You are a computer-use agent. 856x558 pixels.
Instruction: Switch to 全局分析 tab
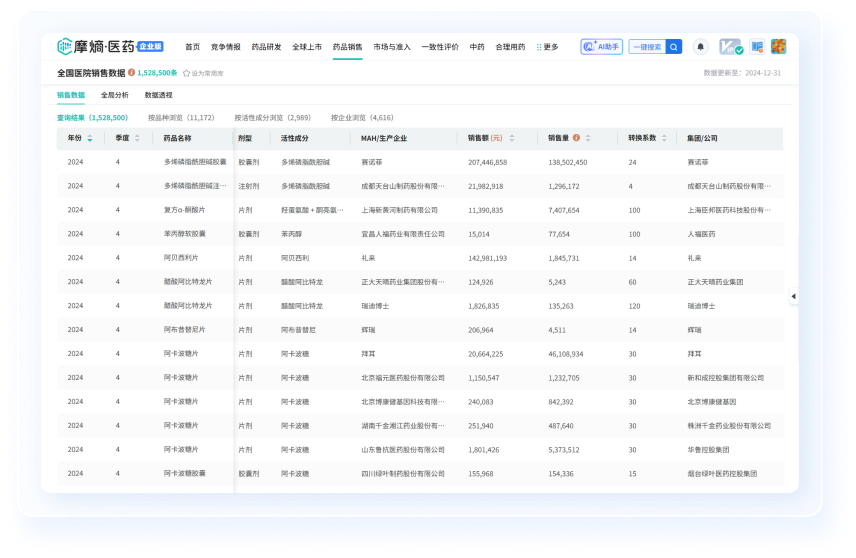click(115, 95)
